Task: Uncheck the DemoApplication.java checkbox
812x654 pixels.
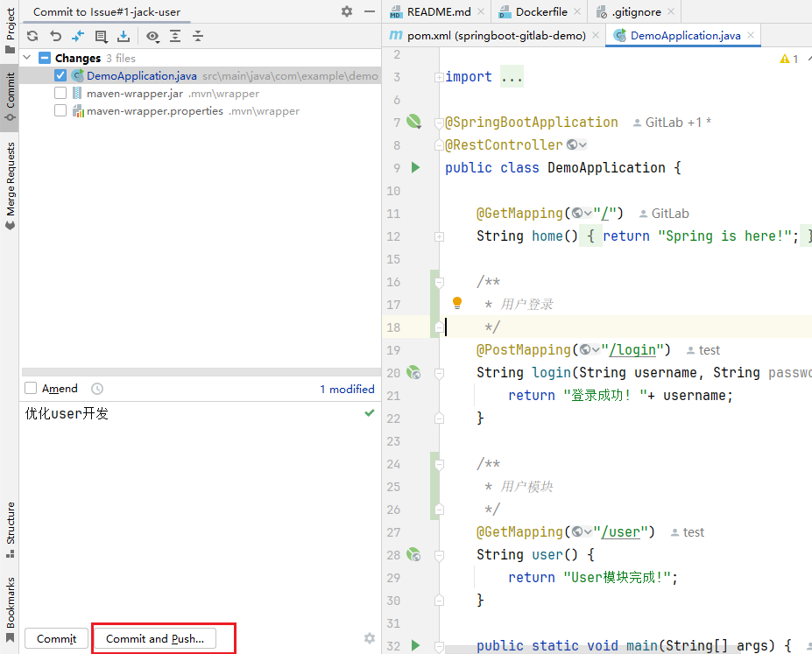Action: (x=60, y=75)
